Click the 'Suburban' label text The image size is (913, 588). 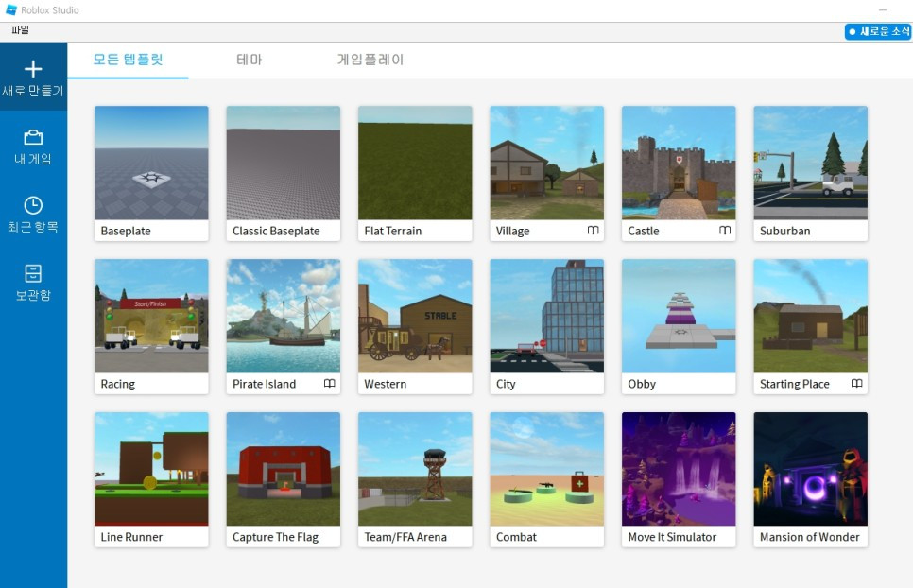tap(784, 231)
